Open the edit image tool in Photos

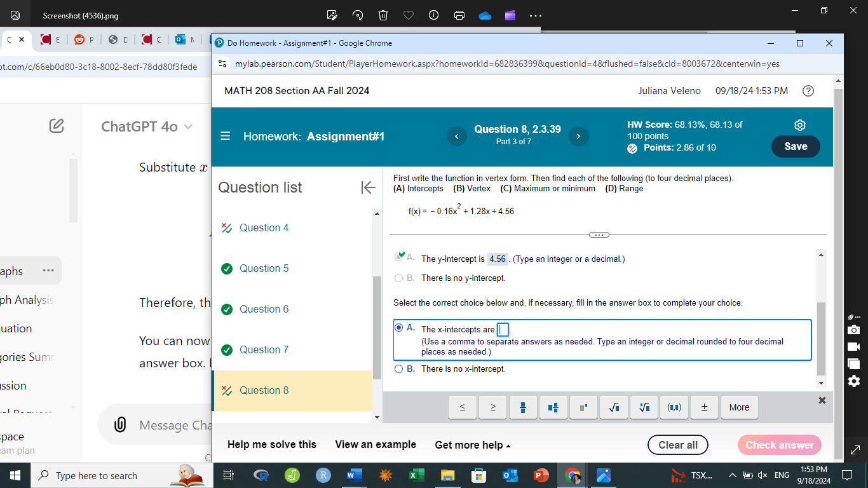pyautogui.click(x=332, y=16)
